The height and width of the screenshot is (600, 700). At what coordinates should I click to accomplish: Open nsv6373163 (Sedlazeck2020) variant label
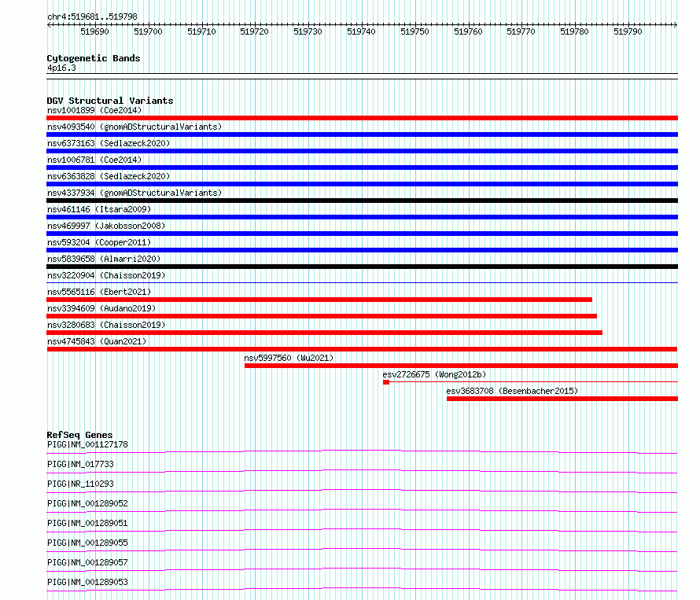pos(109,143)
